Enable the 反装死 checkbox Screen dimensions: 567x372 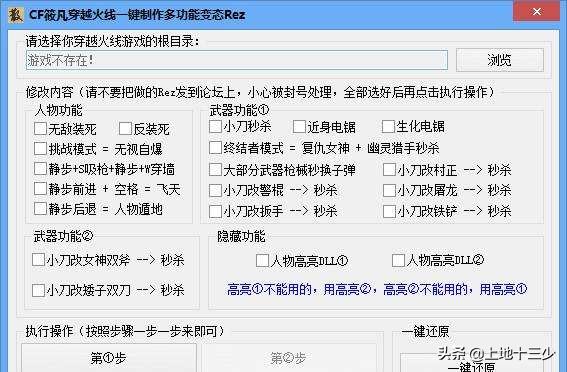tap(125, 128)
